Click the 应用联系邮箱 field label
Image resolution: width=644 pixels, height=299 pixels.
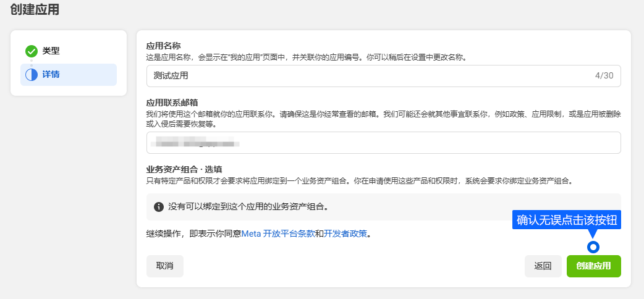pyautogui.click(x=172, y=103)
